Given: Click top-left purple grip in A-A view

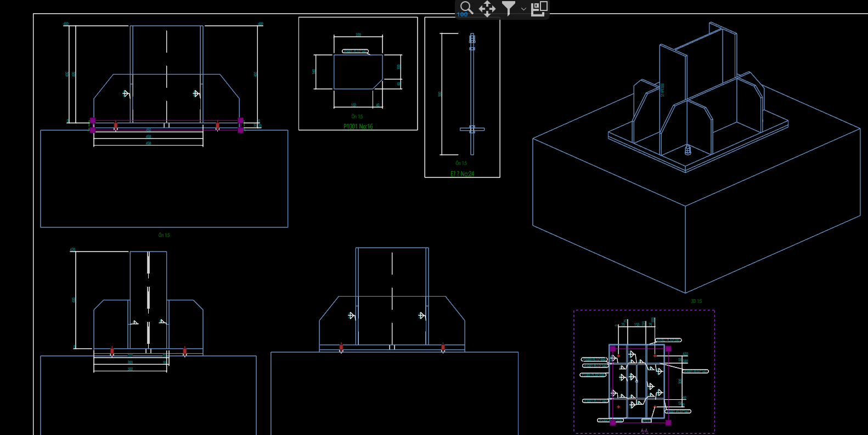Looking at the screenshot, I should pos(613,349).
